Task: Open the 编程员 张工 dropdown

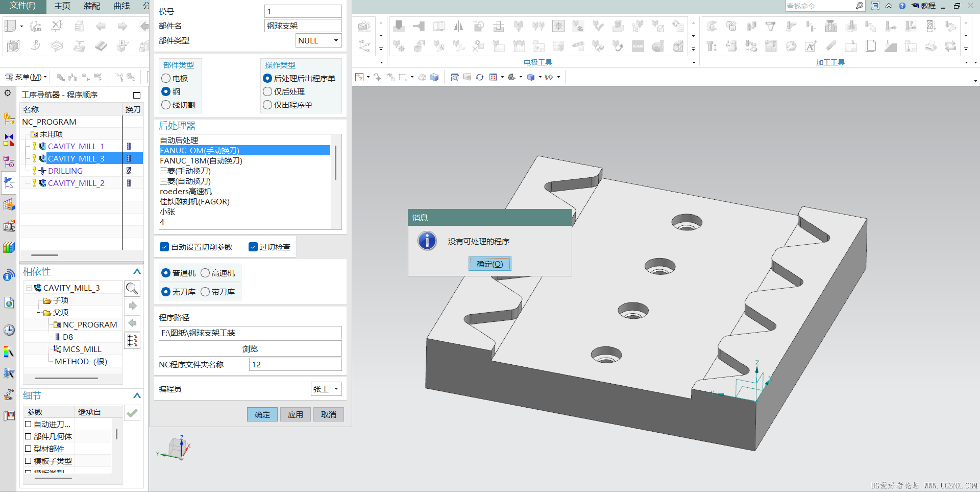Action: tap(326, 389)
